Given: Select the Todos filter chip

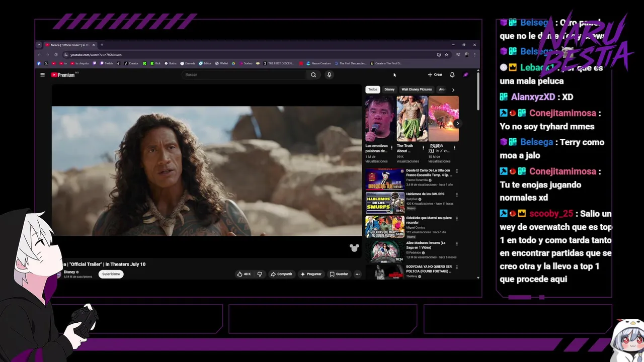Looking at the screenshot, I should click(x=372, y=89).
